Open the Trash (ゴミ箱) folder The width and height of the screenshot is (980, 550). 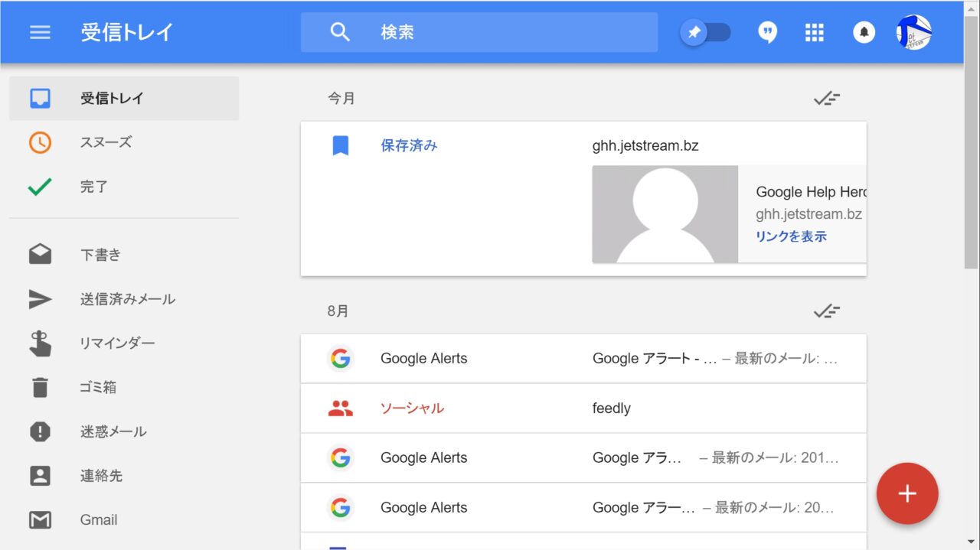coord(98,387)
